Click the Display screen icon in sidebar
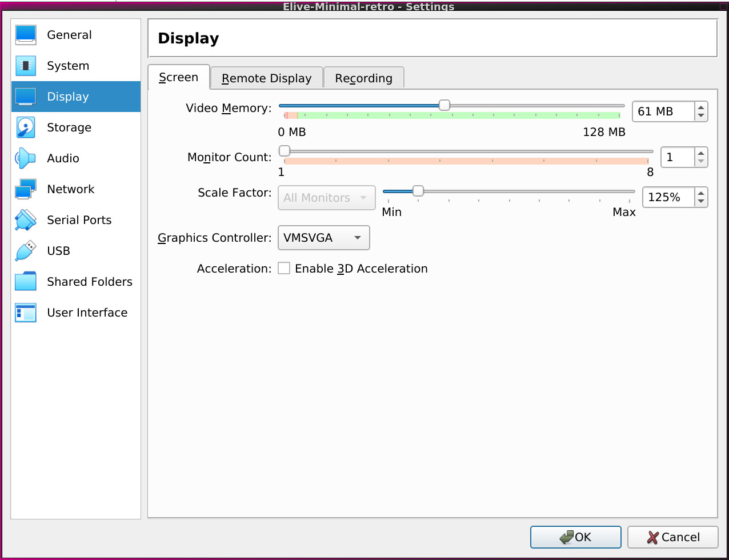 pos(26,97)
